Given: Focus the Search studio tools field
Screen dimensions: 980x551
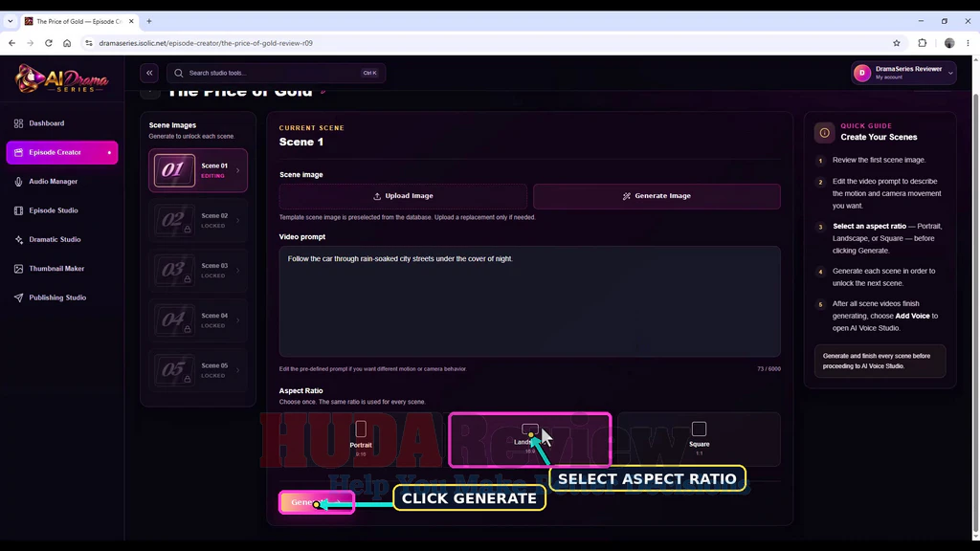Looking at the screenshot, I should (276, 73).
